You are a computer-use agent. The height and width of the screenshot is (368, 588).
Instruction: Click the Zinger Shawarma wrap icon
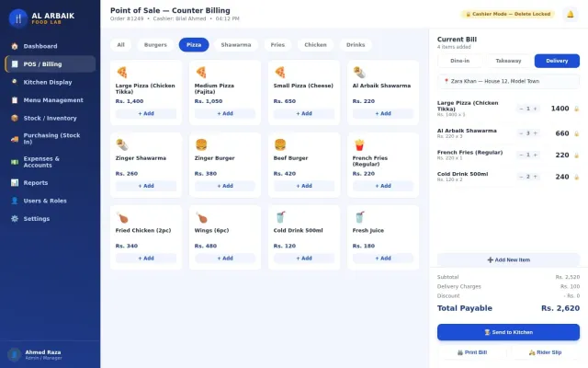tap(122, 144)
